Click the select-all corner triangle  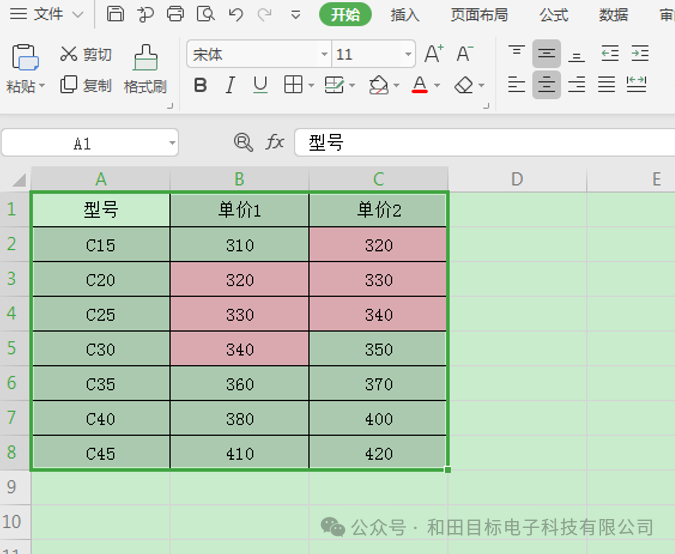[19, 180]
